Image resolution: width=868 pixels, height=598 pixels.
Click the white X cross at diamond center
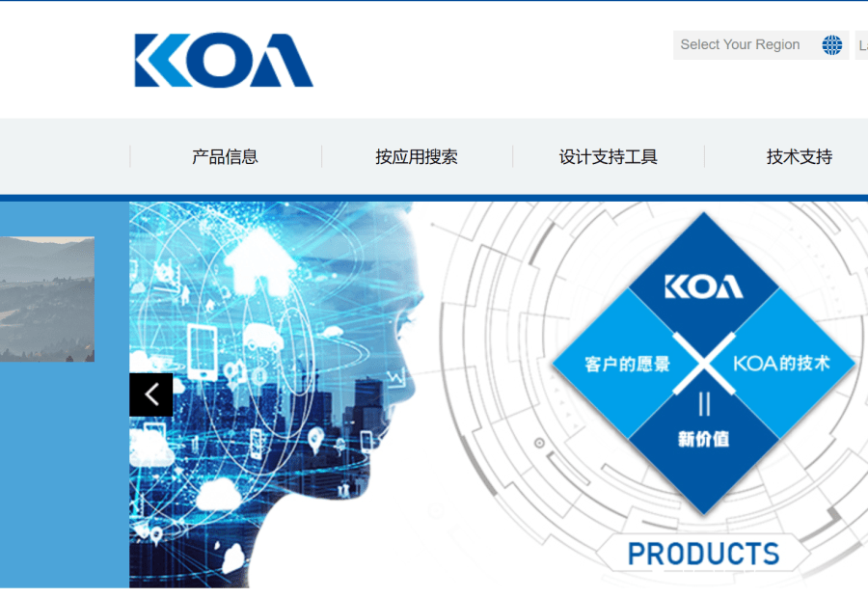coord(704,364)
